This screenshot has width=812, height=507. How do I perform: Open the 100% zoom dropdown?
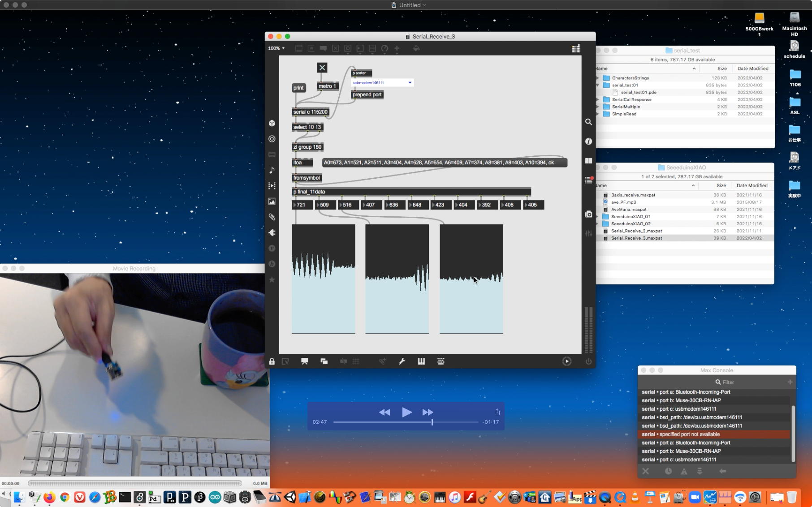(x=276, y=48)
